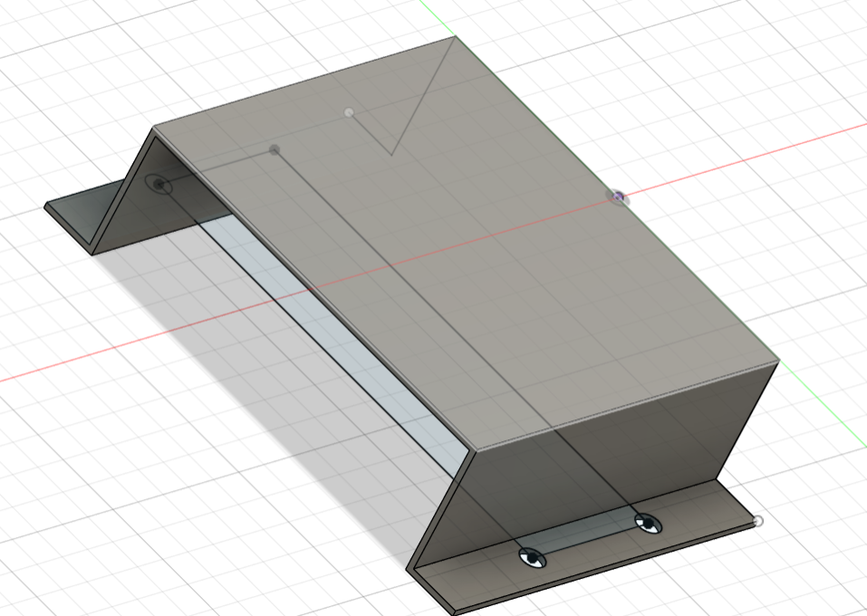Select the white sketch point on the top face
Image resolution: width=867 pixels, height=616 pixels.
[349, 111]
